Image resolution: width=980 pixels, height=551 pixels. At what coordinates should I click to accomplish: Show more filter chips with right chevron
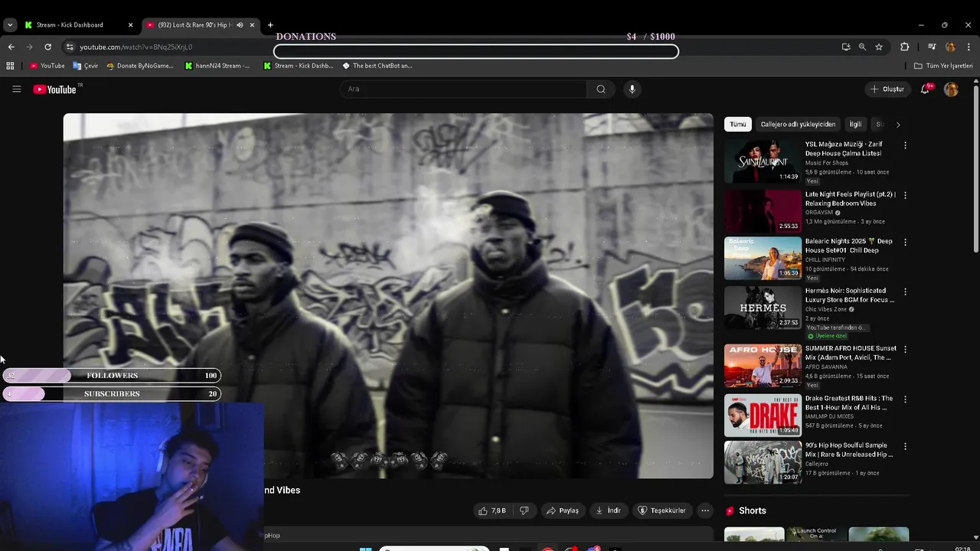898,125
